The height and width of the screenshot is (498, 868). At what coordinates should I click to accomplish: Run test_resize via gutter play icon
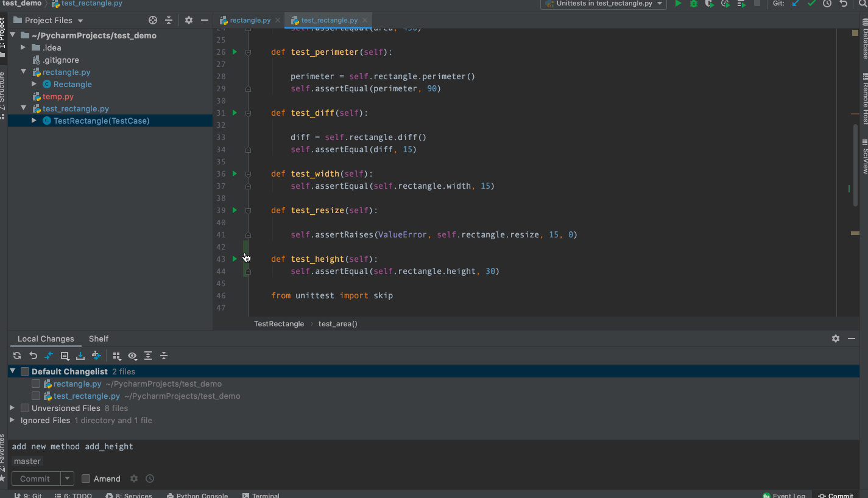[235, 210]
